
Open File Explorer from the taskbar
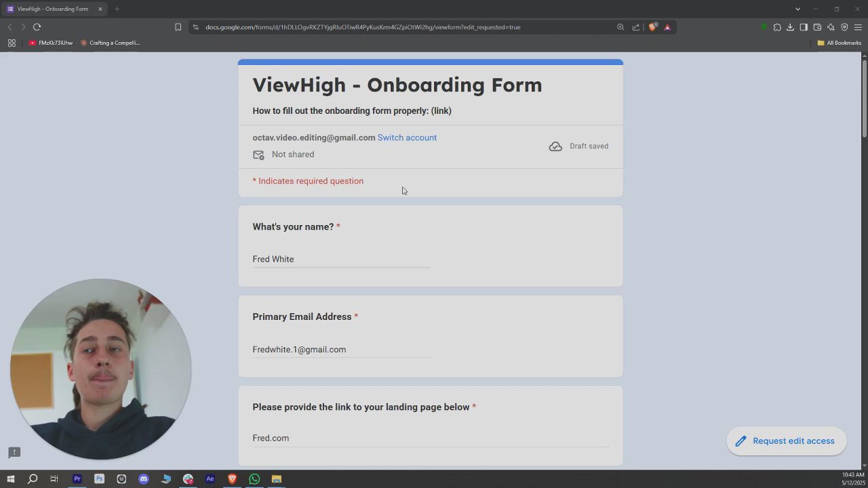(277, 479)
